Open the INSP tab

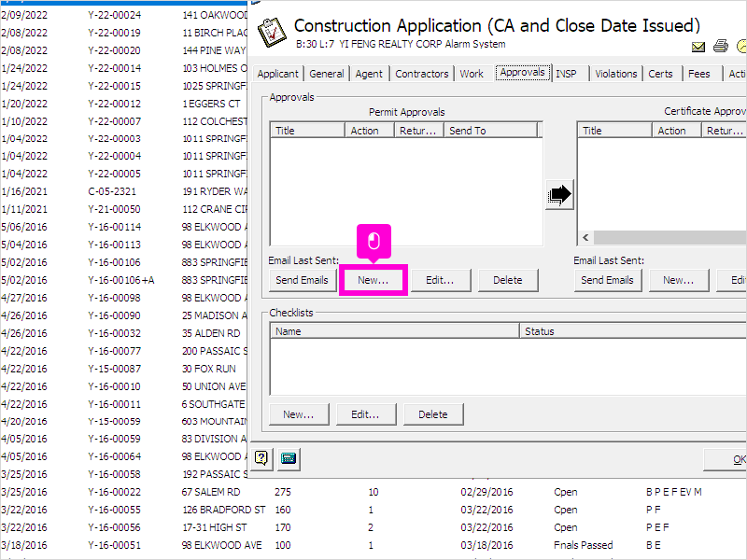click(566, 74)
